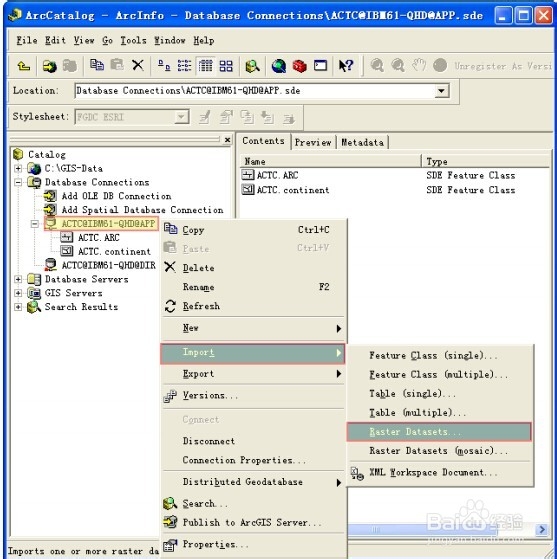Click What's This help icon
557x559 pixels.
tap(346, 66)
